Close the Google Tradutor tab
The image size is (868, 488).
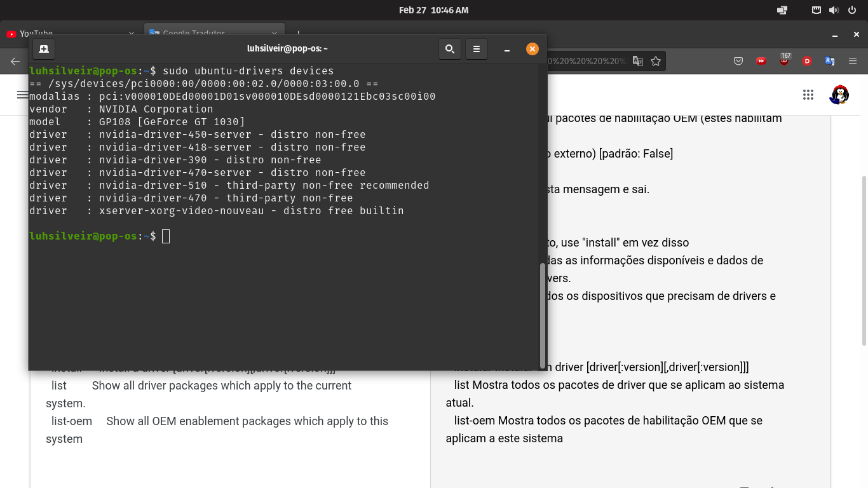click(275, 34)
